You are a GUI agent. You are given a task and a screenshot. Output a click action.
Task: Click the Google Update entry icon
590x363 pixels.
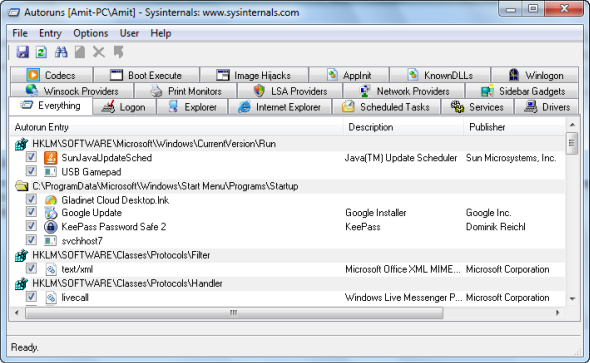(x=50, y=213)
